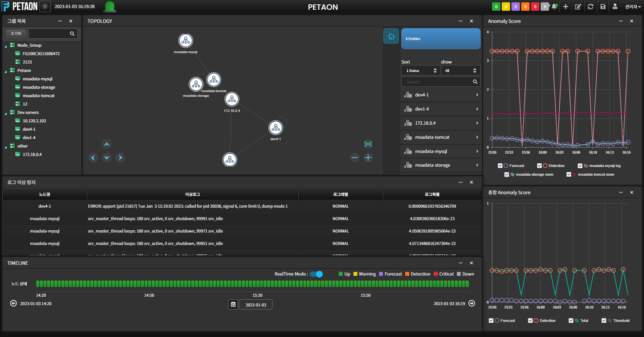This screenshot has height=337, width=644.
Task: Open the TOPOLOGY panel options menu
Action: click(x=461, y=21)
